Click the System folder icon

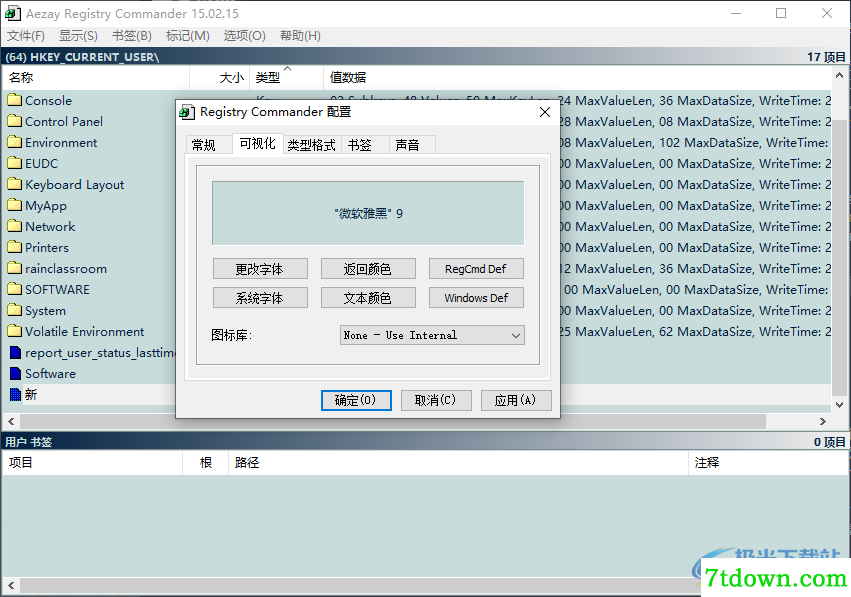pos(15,310)
